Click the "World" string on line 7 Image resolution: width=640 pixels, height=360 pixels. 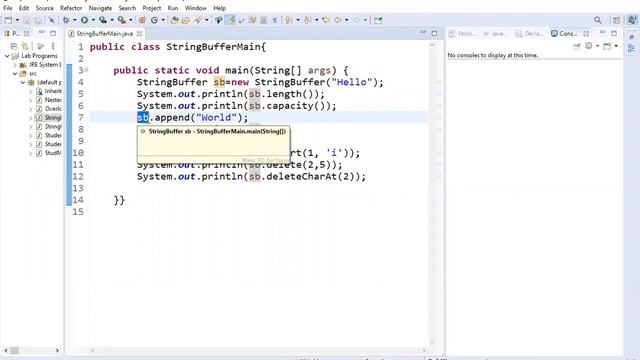coord(216,118)
